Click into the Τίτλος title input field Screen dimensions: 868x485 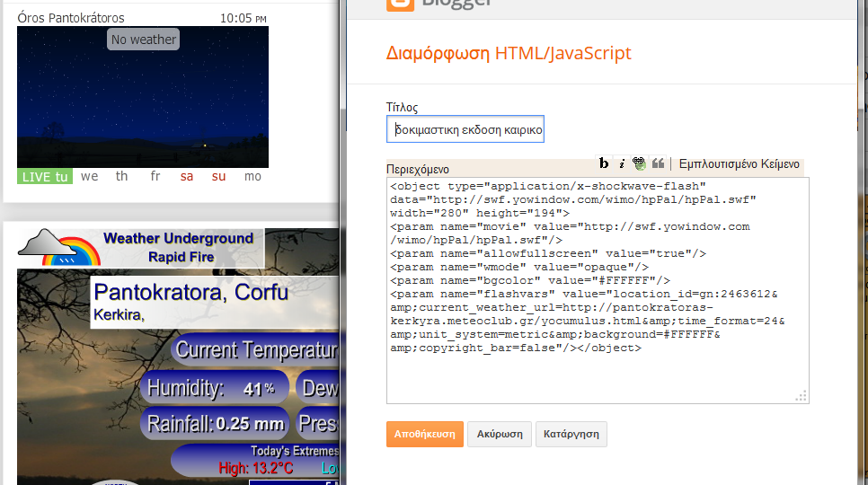[465, 130]
